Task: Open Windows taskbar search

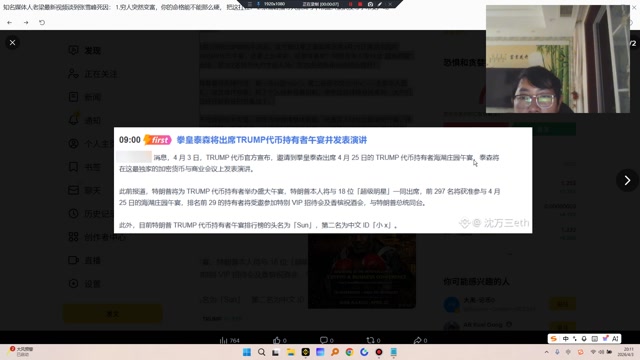Action: (262, 352)
